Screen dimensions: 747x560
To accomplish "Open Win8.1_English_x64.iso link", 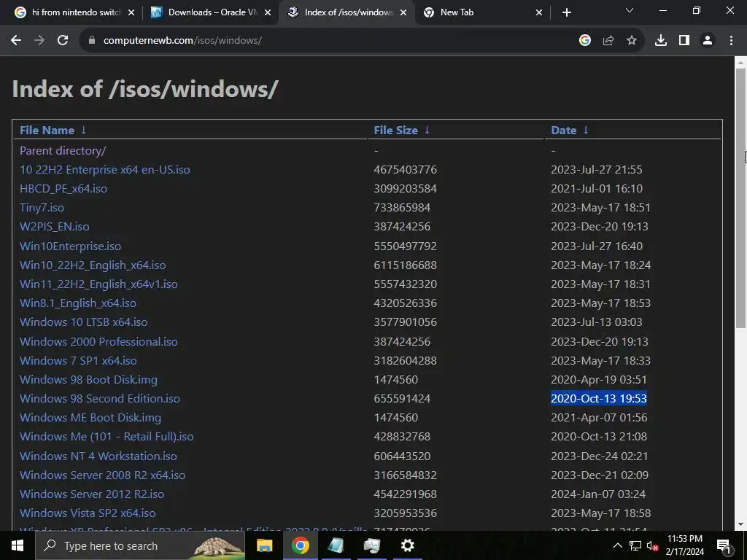I will point(78,303).
